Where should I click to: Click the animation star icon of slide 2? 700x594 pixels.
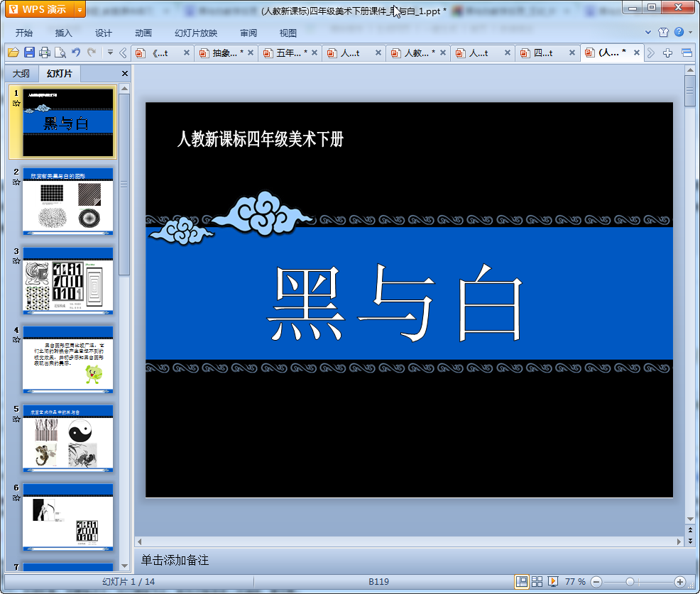coord(16,182)
